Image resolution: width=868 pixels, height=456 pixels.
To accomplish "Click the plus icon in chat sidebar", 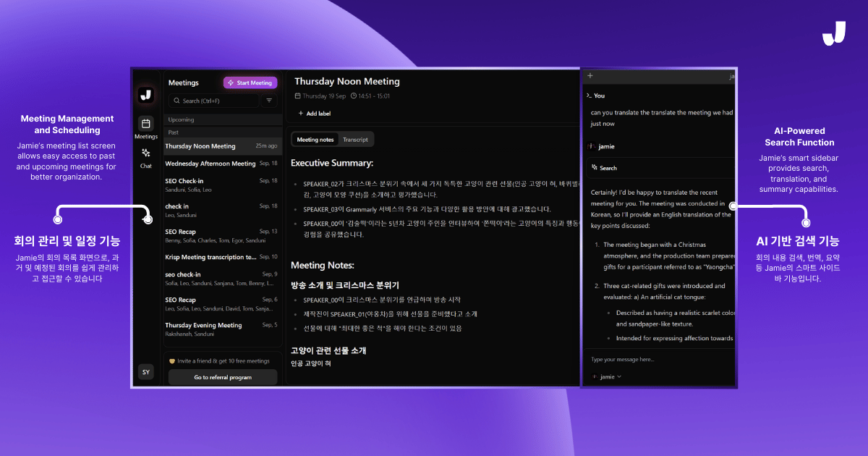I will point(590,76).
